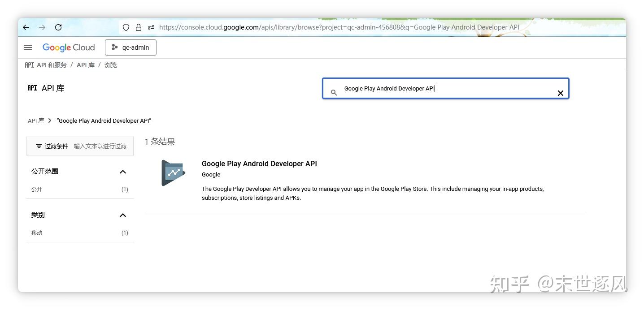Click the browser back arrow

point(26,27)
